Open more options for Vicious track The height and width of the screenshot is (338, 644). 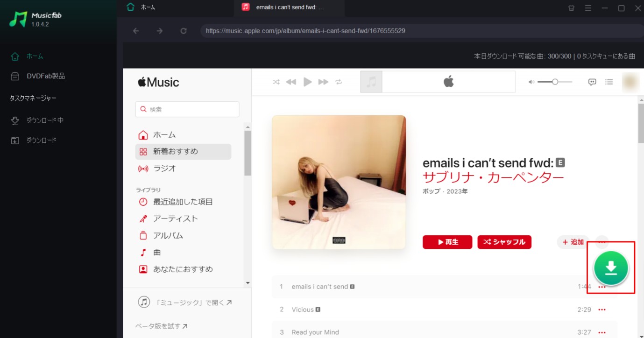point(602,310)
